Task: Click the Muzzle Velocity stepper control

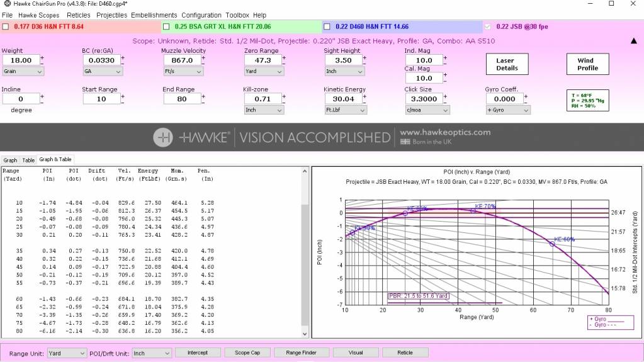Action: click(203, 60)
